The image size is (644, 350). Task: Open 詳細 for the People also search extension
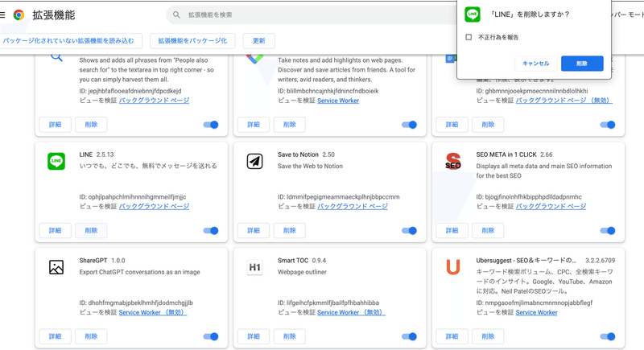click(55, 125)
